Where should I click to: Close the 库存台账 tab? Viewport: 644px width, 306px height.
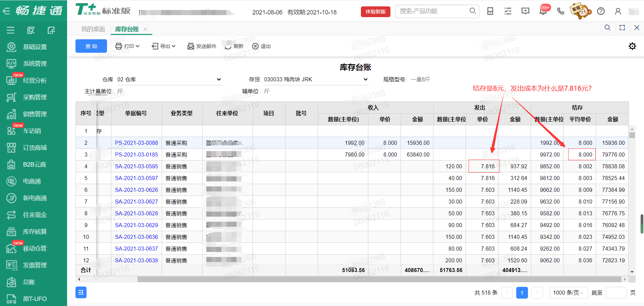click(x=146, y=29)
